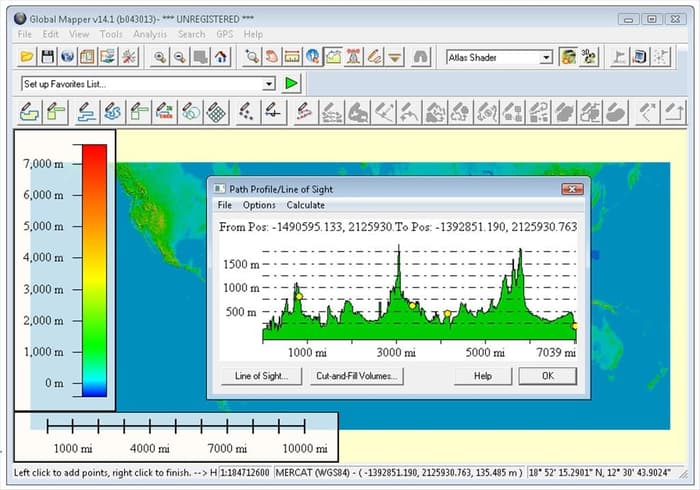Click the elevation legend color bar

[x=94, y=270]
